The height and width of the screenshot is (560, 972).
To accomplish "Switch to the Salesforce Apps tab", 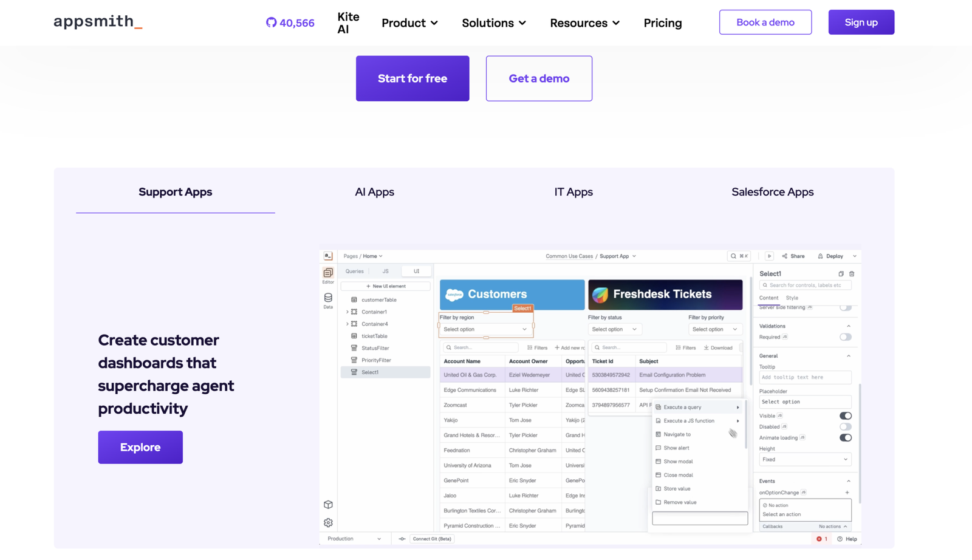I will pyautogui.click(x=772, y=192).
